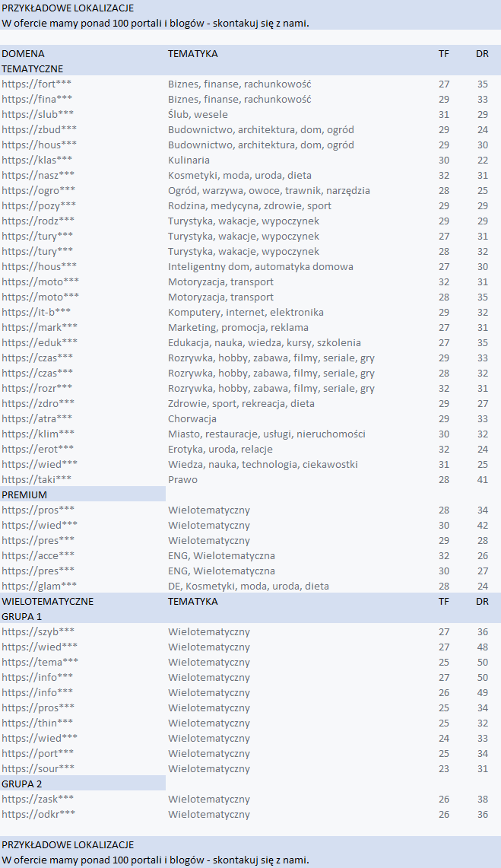Select the TEMATYCZNE section label
Image resolution: width=501 pixels, height=868 pixels.
[32, 68]
